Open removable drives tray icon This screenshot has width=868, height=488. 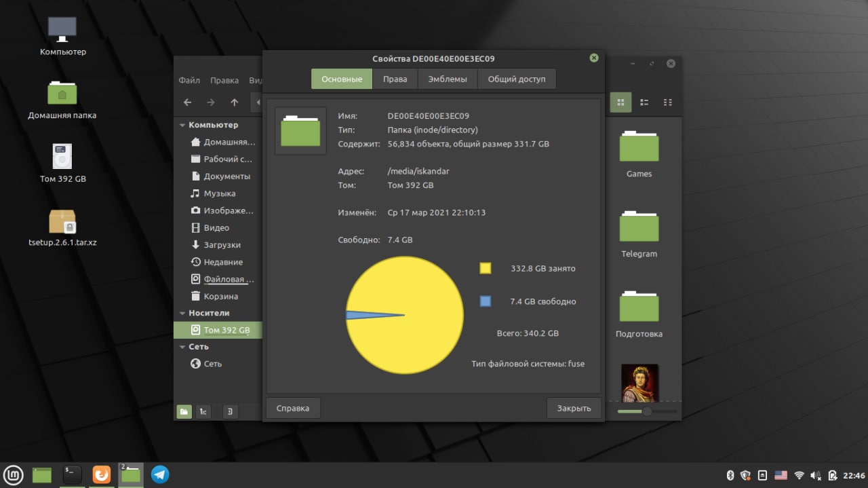click(762, 475)
